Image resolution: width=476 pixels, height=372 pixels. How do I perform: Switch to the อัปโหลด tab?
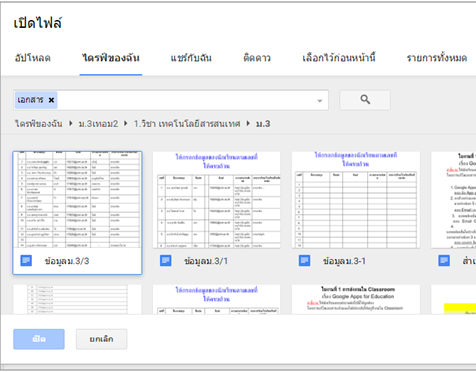point(33,58)
